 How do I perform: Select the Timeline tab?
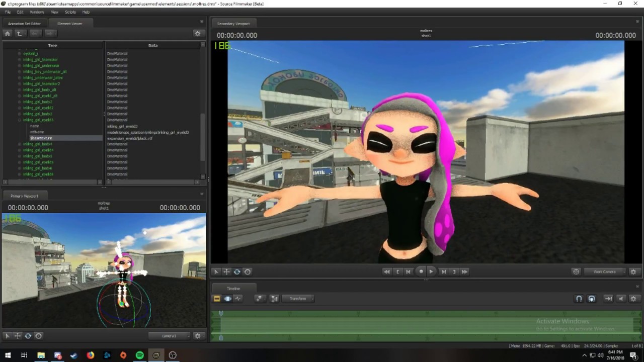click(233, 289)
